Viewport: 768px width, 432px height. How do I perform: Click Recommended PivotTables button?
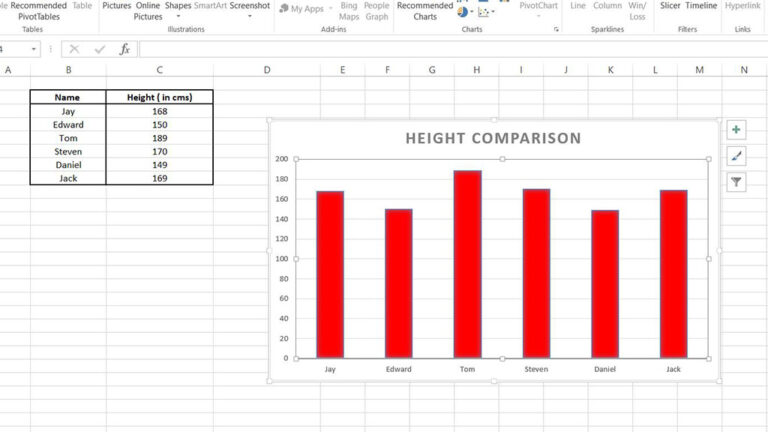point(39,11)
